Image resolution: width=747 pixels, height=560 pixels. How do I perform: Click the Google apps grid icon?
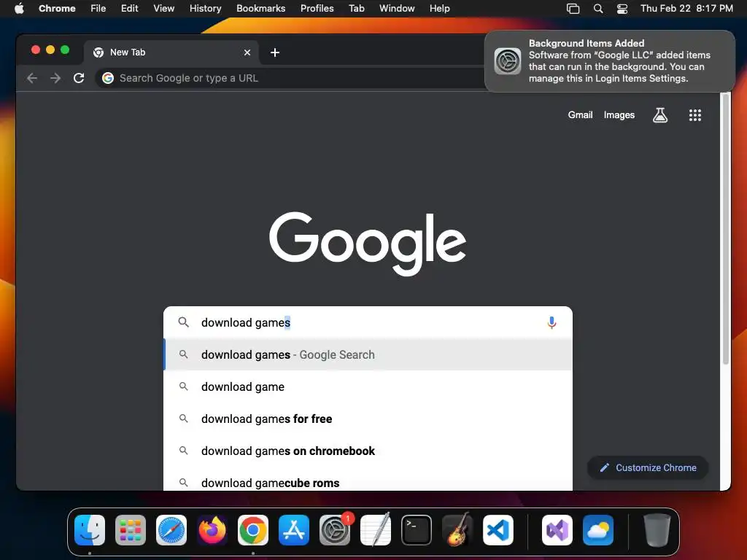(695, 114)
